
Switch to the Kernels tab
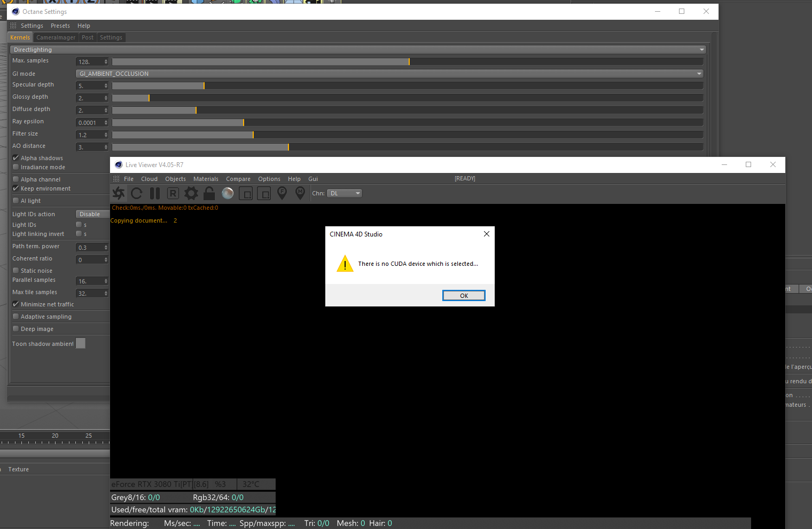(x=20, y=37)
